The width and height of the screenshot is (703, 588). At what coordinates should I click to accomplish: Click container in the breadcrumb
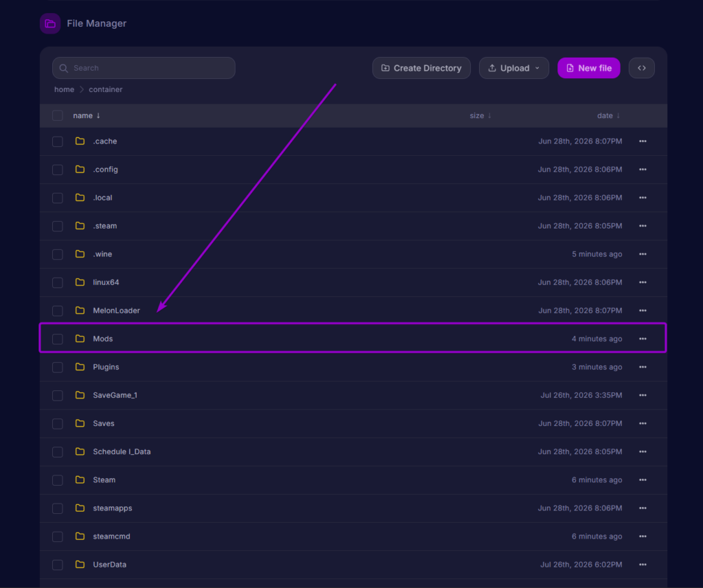(105, 90)
